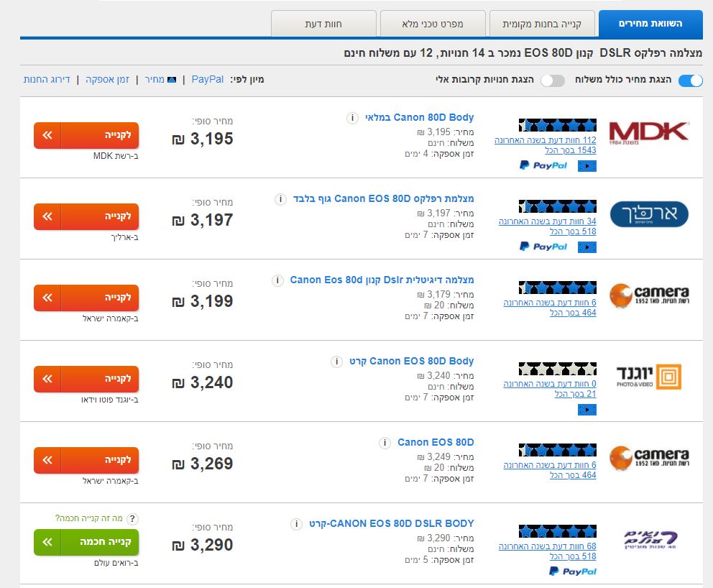Open 34 חוות דעת reviews link for ארליך

tap(548, 221)
